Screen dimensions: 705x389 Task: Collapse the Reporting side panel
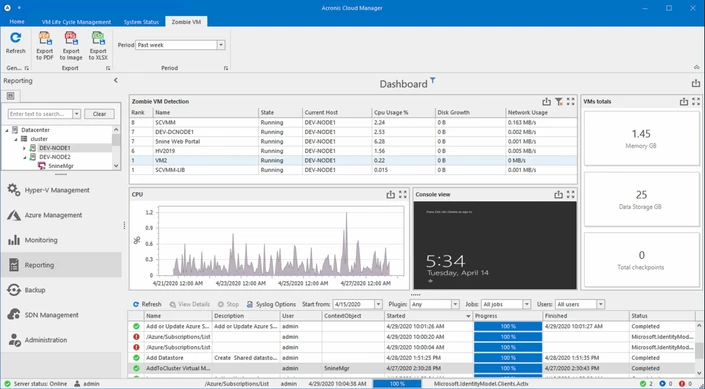(116, 80)
